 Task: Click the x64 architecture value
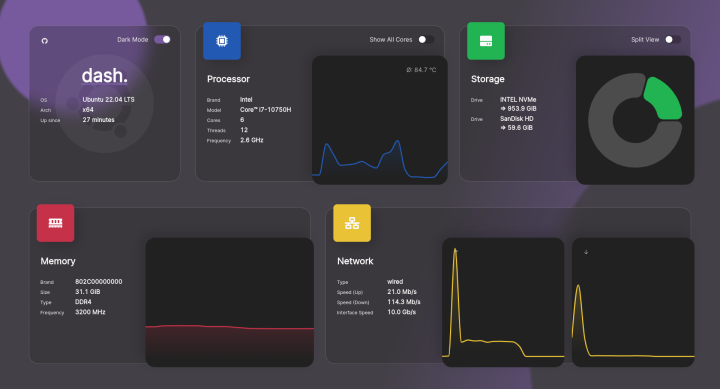point(88,110)
